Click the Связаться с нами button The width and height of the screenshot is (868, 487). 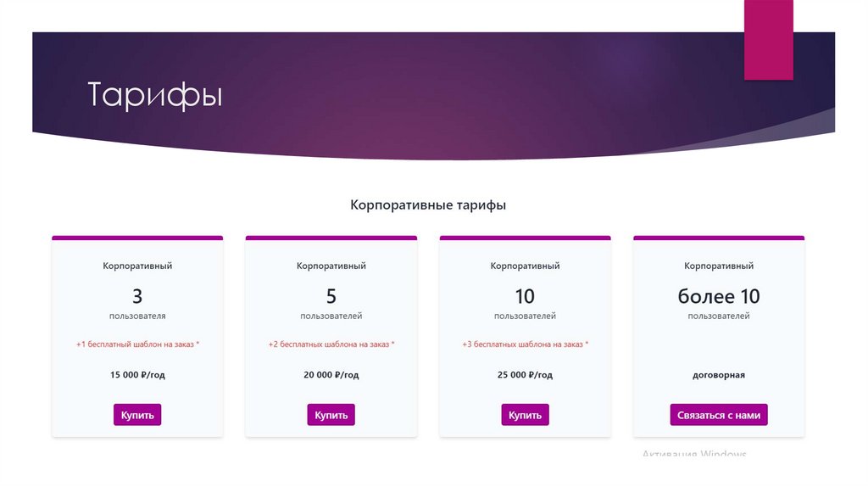click(x=719, y=415)
